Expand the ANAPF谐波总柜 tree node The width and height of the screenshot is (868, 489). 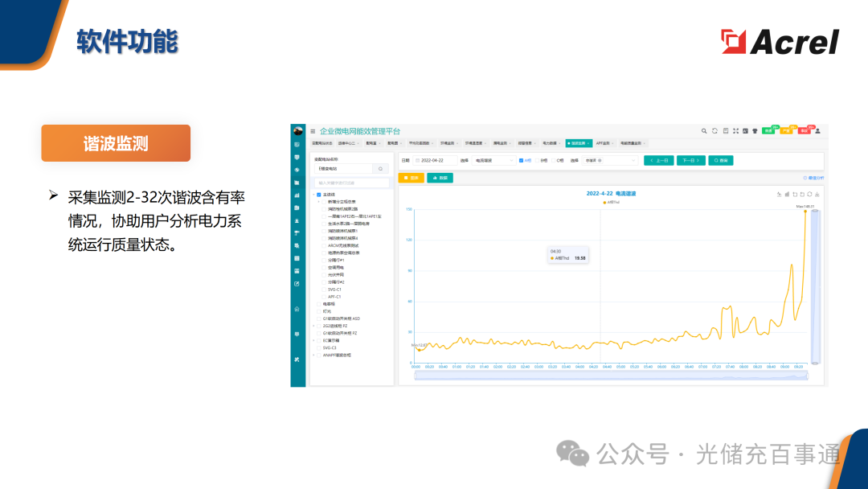314,355
